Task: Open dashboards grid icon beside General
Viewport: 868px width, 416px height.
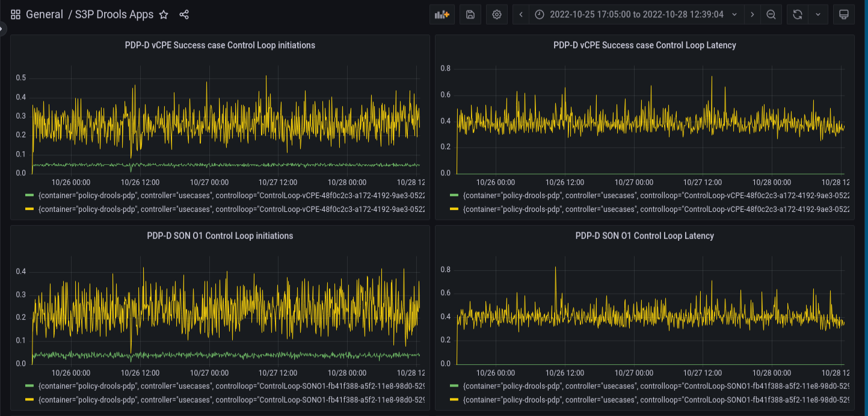Action: tap(16, 14)
